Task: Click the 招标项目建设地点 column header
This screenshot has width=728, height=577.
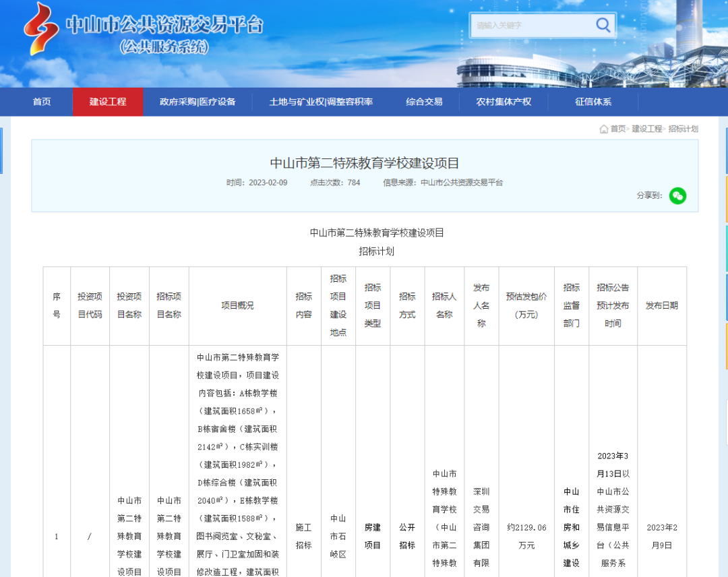Action: click(338, 305)
